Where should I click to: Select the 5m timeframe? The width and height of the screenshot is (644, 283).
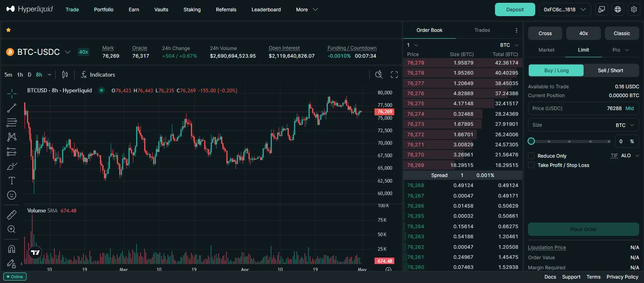[x=8, y=75]
